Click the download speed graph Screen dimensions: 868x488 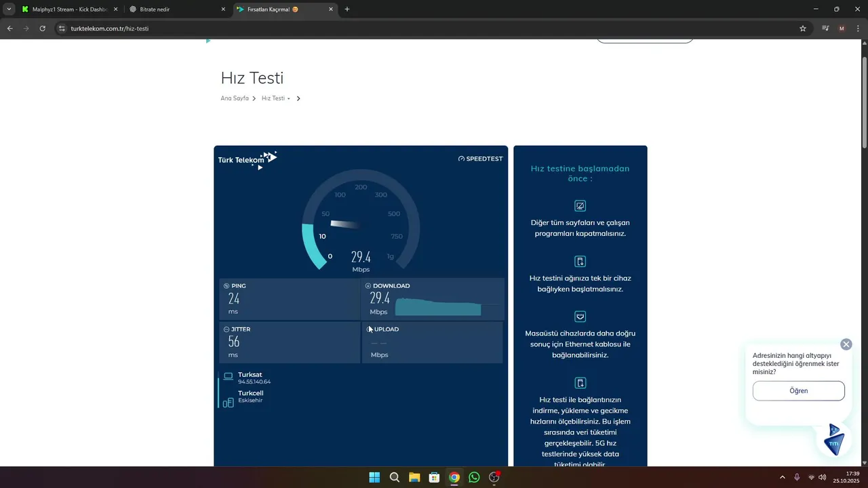tap(438, 307)
